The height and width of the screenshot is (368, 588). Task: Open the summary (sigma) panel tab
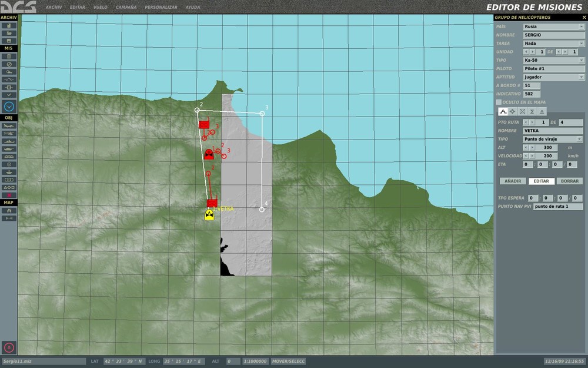pyautogui.click(x=531, y=111)
